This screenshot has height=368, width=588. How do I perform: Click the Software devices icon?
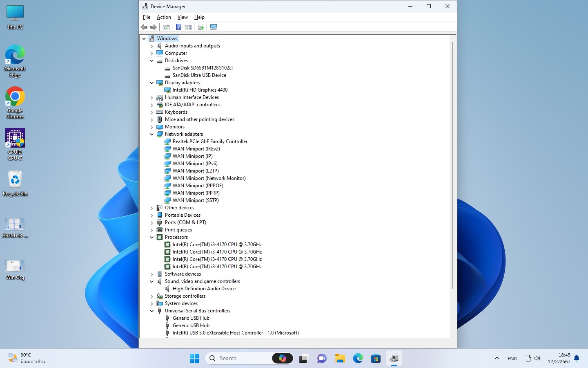[x=160, y=274]
